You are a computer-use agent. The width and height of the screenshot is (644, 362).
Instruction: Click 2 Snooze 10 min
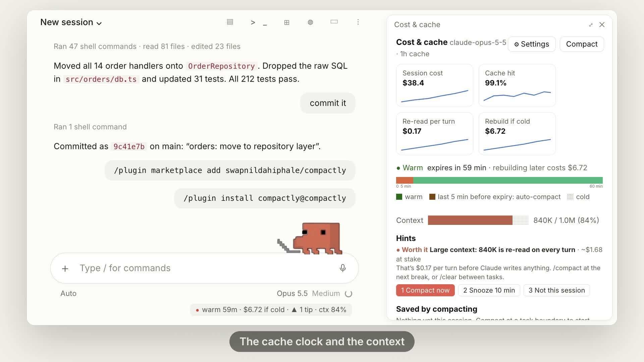489,290
